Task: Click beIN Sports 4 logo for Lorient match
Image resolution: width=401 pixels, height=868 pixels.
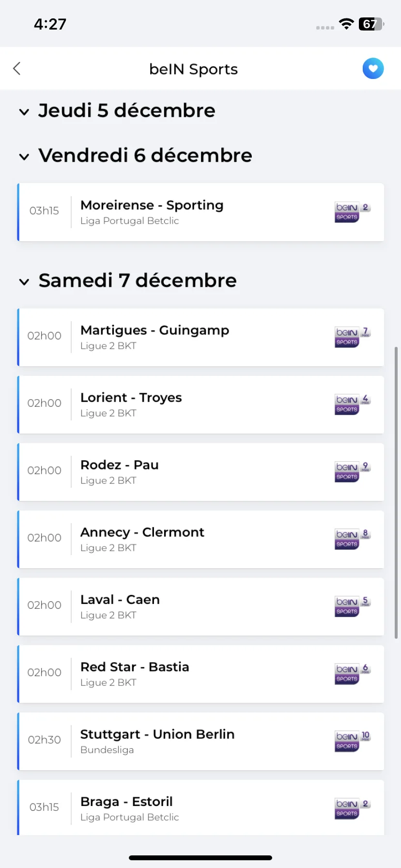Action: click(x=353, y=404)
